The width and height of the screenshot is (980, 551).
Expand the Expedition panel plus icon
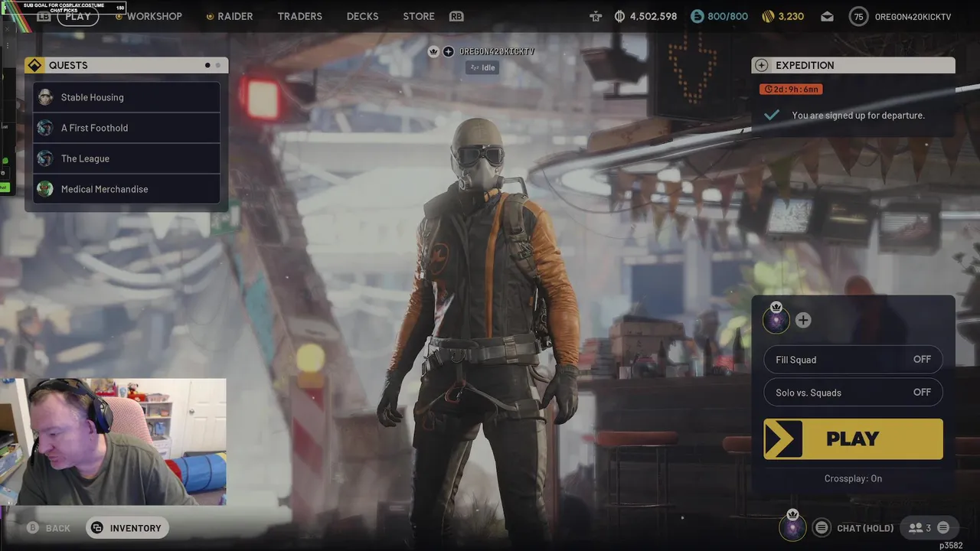pyautogui.click(x=761, y=65)
